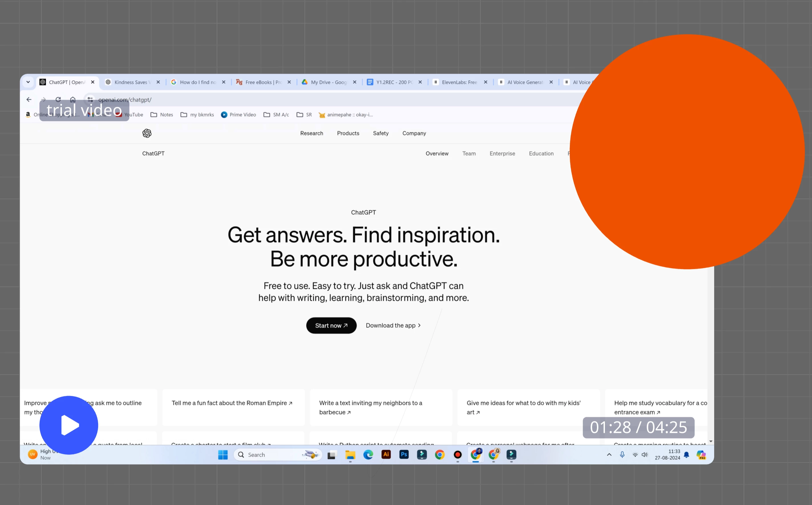Viewport: 812px width, 505px height.
Task: Click the Windows Start button
Action: (223, 455)
